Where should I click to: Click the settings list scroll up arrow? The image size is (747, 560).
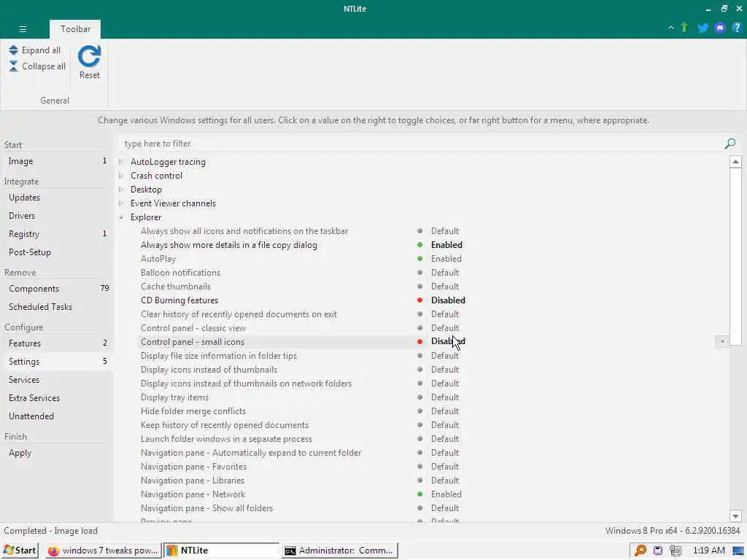(735, 162)
